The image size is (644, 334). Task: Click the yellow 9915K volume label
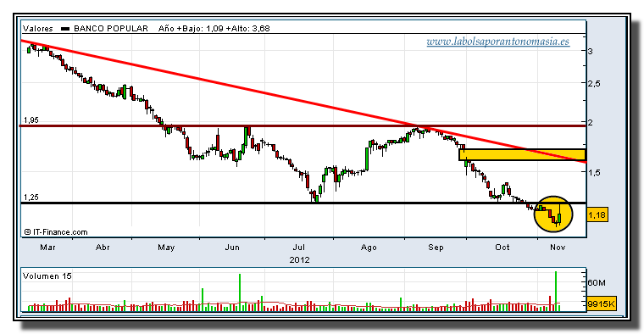click(602, 304)
